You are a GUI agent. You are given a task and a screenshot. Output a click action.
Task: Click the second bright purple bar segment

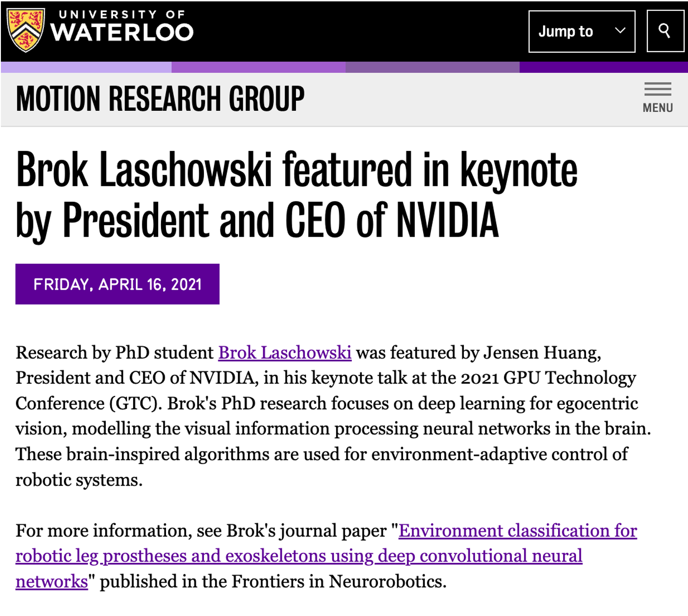pyautogui.click(x=258, y=67)
